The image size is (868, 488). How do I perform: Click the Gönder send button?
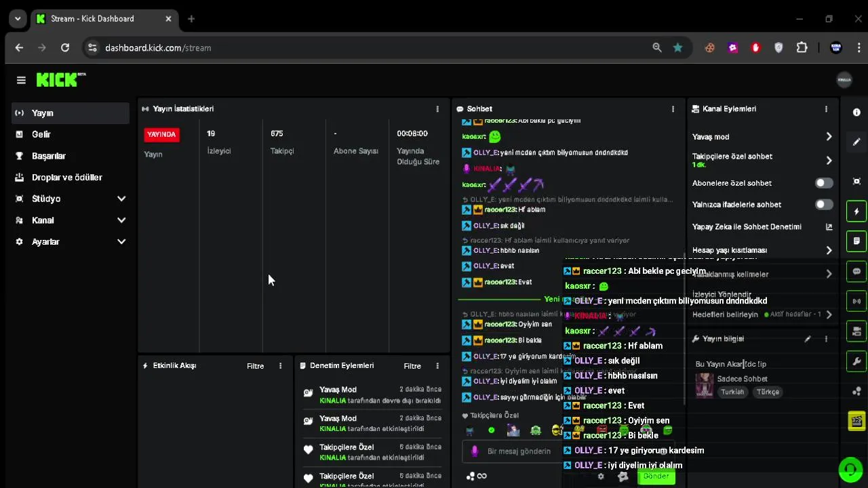656,476
